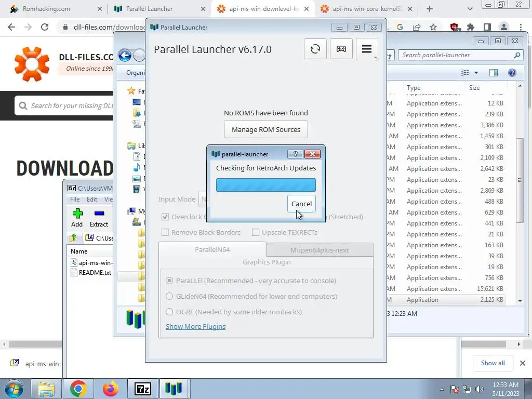
Task: Click the RetroArch update progress bar
Action: click(265, 185)
